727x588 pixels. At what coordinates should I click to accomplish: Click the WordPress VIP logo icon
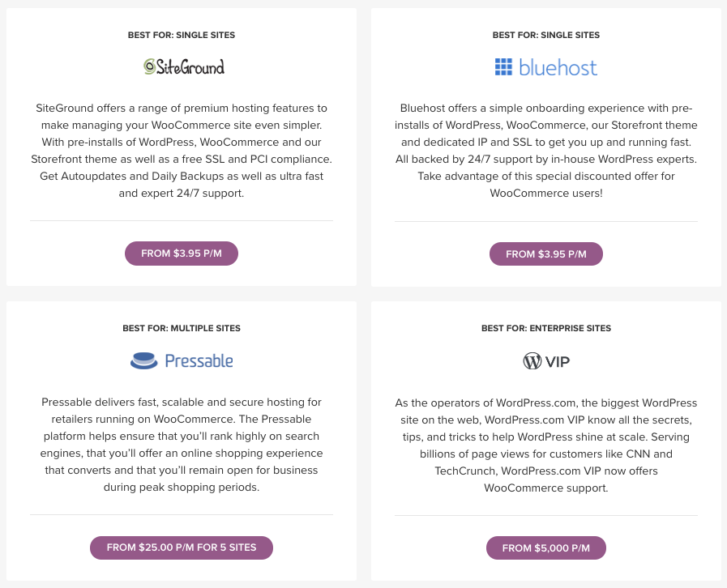532,361
